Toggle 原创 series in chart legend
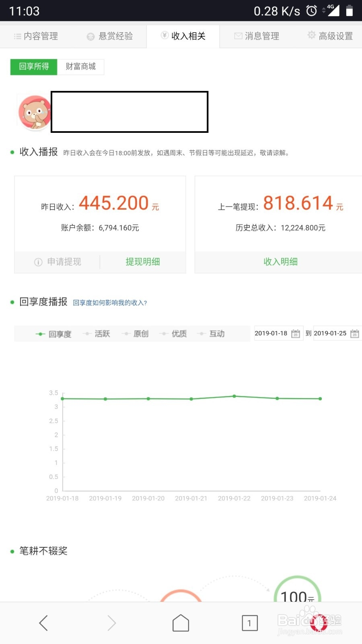362x644 pixels. (x=135, y=334)
